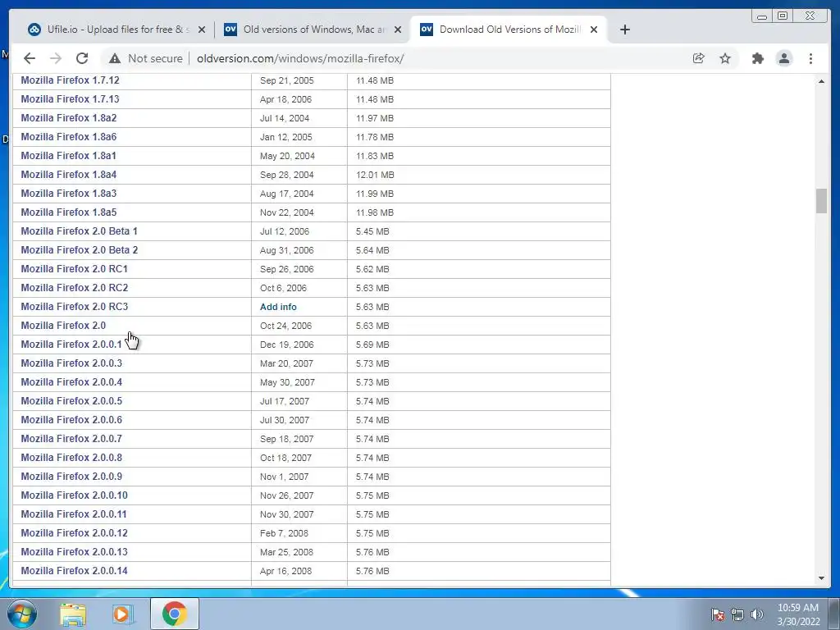Open the network tray icon

pos(737,614)
